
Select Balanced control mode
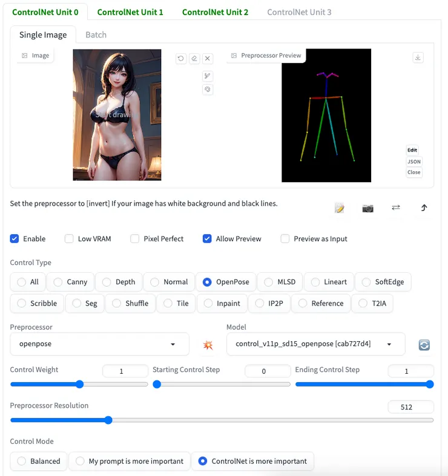pos(39,461)
